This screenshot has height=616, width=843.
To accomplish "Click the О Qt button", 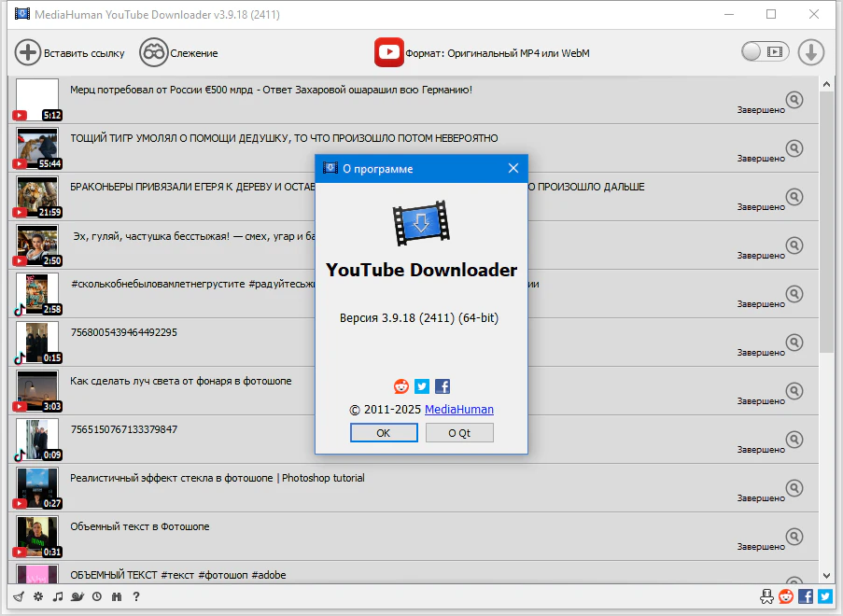I will coord(459,433).
